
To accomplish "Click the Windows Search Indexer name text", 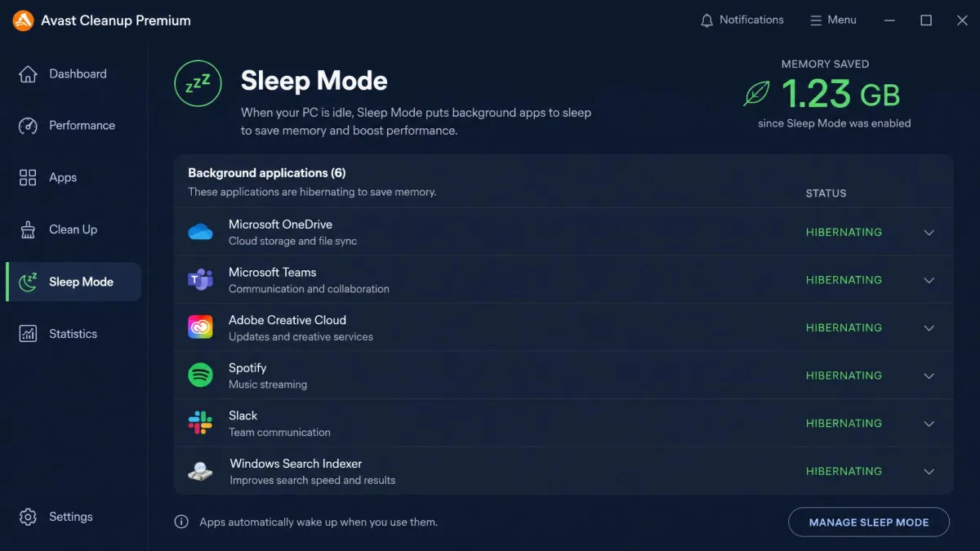I will click(296, 464).
